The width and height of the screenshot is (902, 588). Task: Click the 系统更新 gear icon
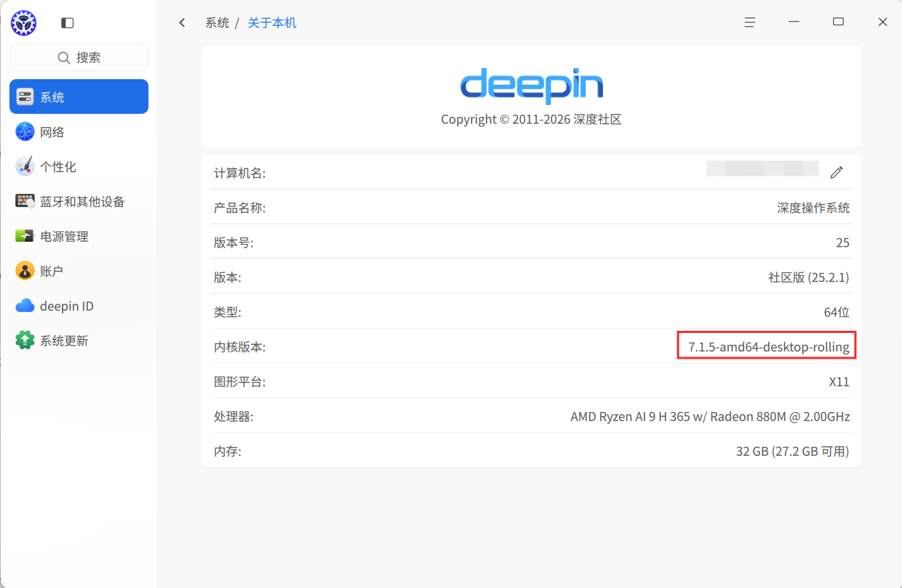click(x=25, y=340)
